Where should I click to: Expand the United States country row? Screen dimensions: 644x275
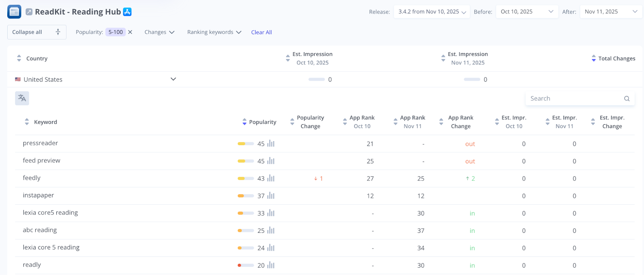(x=173, y=79)
